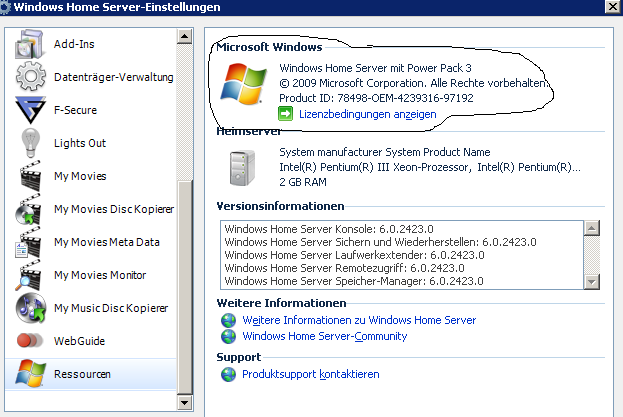Open Weitere Informationen zu Windows Home Server
The width and height of the screenshot is (623, 417).
359,320
